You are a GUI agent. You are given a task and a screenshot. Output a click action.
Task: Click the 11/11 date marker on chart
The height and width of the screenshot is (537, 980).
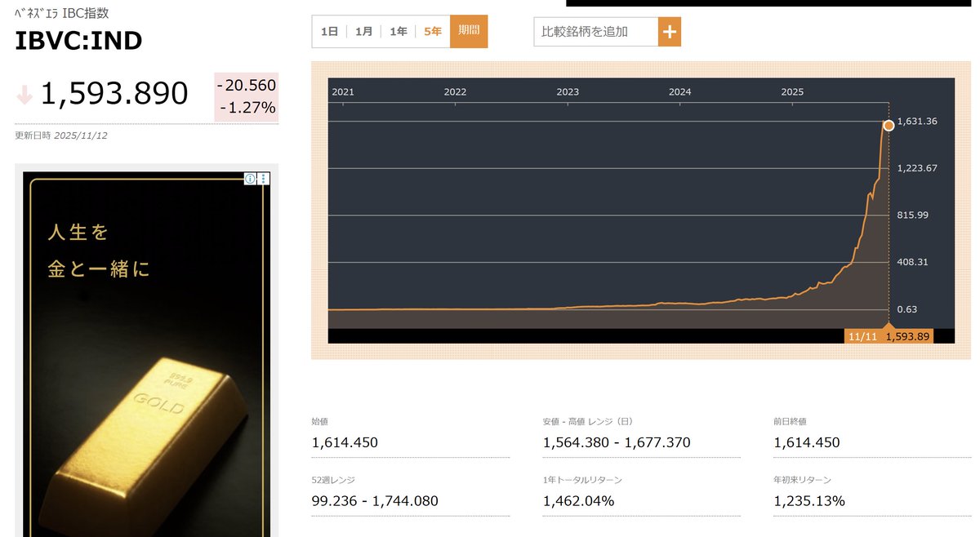(862, 336)
